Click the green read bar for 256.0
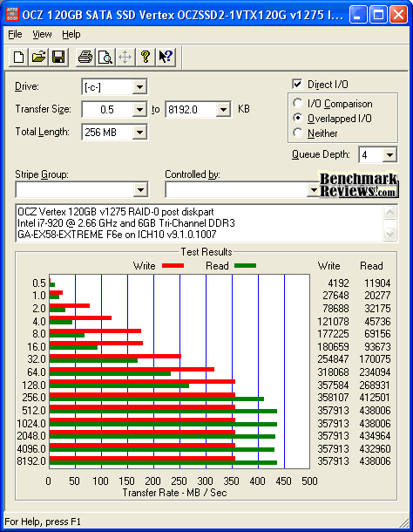Screen dimensions: 413x532 coord(157,399)
